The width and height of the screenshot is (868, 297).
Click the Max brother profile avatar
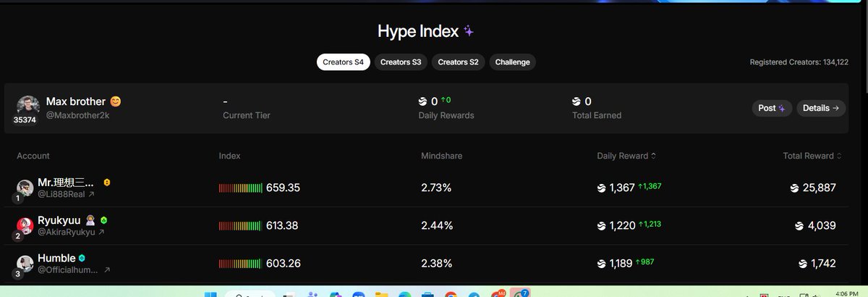pos(27,106)
